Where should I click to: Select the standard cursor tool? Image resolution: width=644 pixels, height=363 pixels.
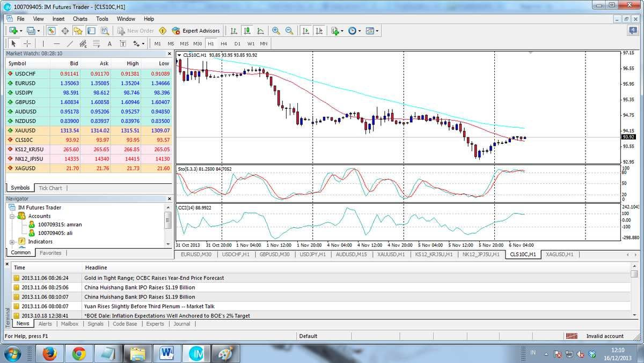click(13, 43)
